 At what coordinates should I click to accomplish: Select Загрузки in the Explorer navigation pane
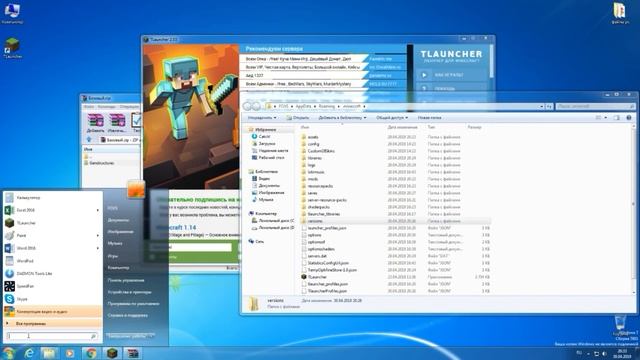click(x=267, y=144)
